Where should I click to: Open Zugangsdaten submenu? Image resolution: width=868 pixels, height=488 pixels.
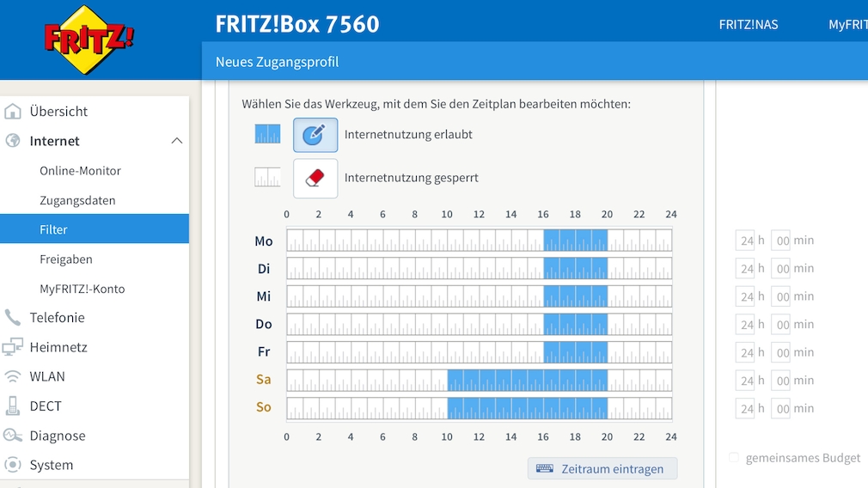pos(77,200)
